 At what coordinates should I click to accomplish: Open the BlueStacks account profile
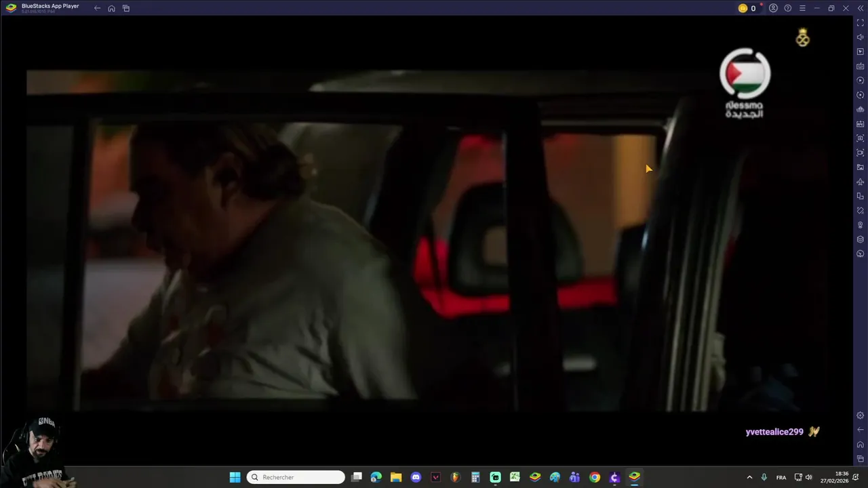pos(773,8)
